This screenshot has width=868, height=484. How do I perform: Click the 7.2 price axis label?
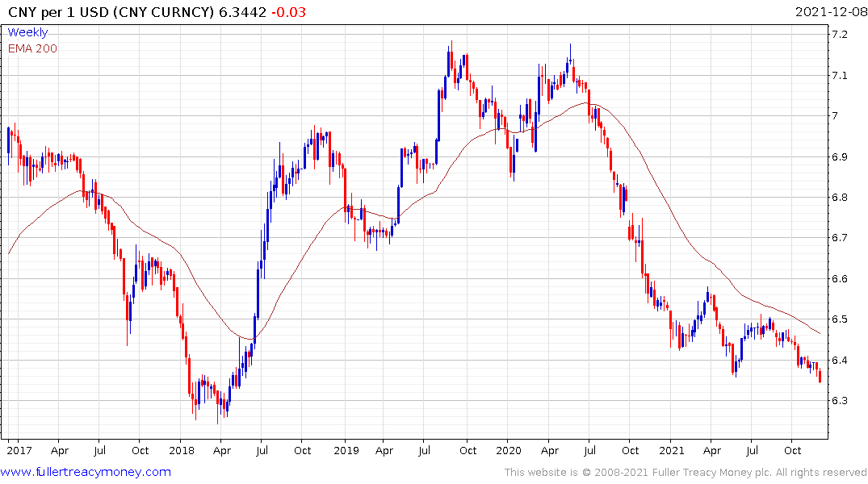[839, 35]
